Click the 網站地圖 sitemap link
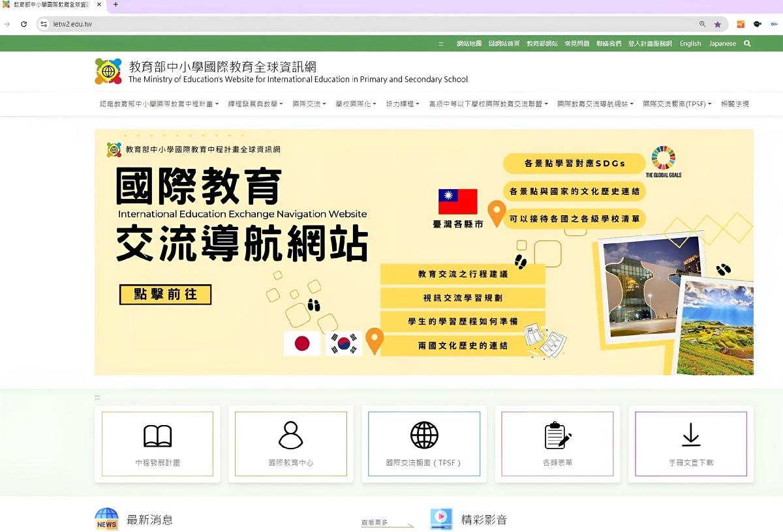The width and height of the screenshot is (783, 532). tap(468, 44)
